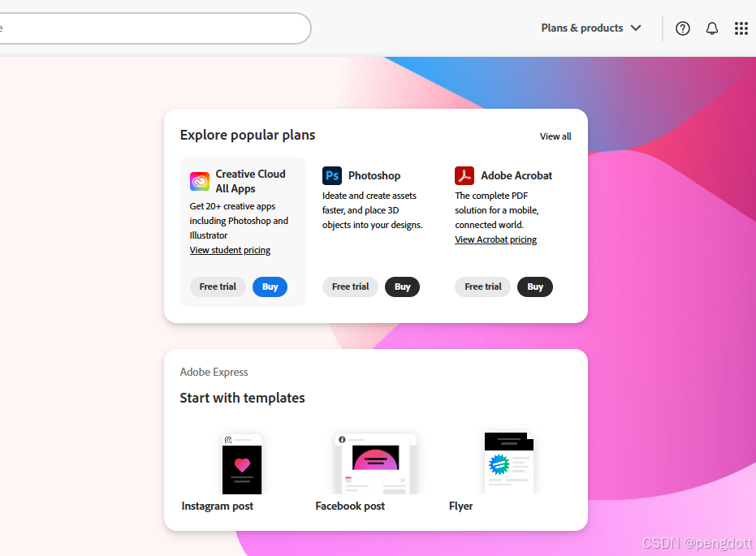
Task: Click View all popular plans
Action: click(555, 136)
